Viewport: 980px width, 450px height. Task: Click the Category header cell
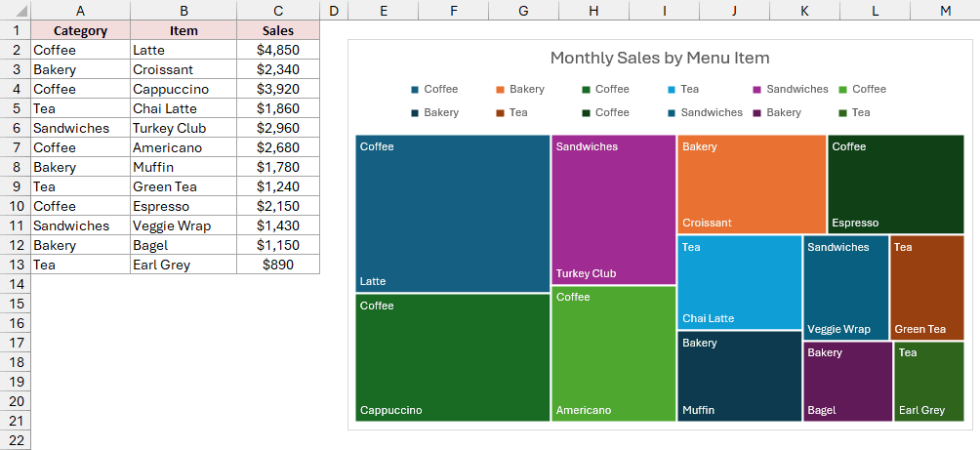click(x=81, y=30)
